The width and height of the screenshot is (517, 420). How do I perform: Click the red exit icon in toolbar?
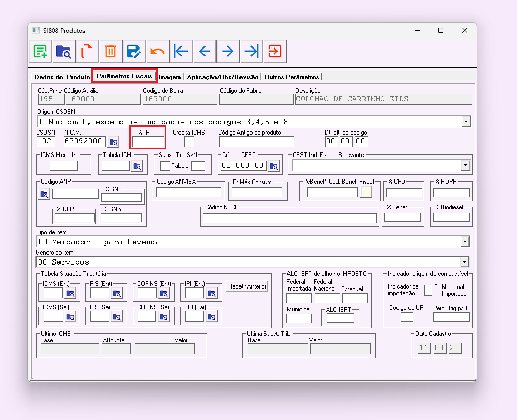coord(274,52)
